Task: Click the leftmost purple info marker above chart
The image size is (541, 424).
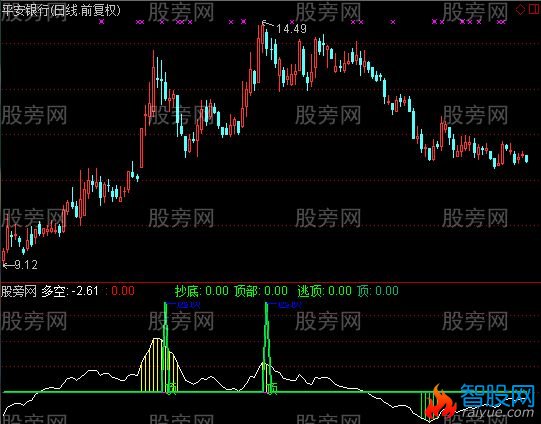Action: coord(101,22)
